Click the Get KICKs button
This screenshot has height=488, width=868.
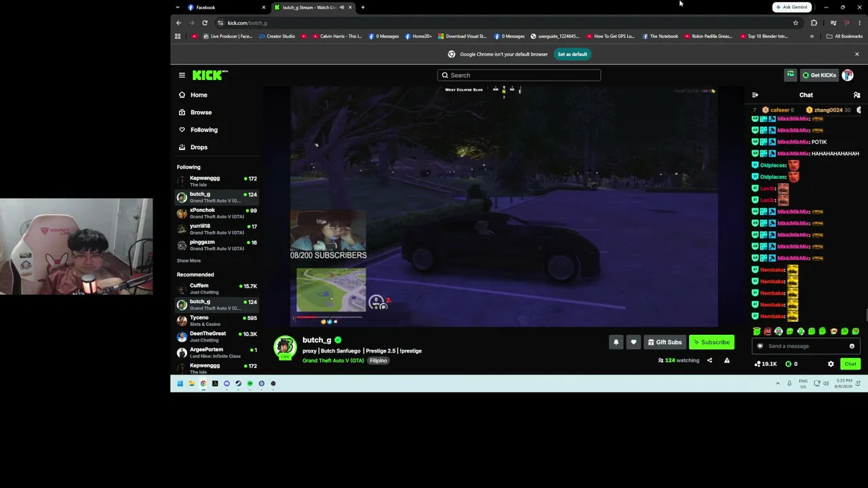(819, 75)
